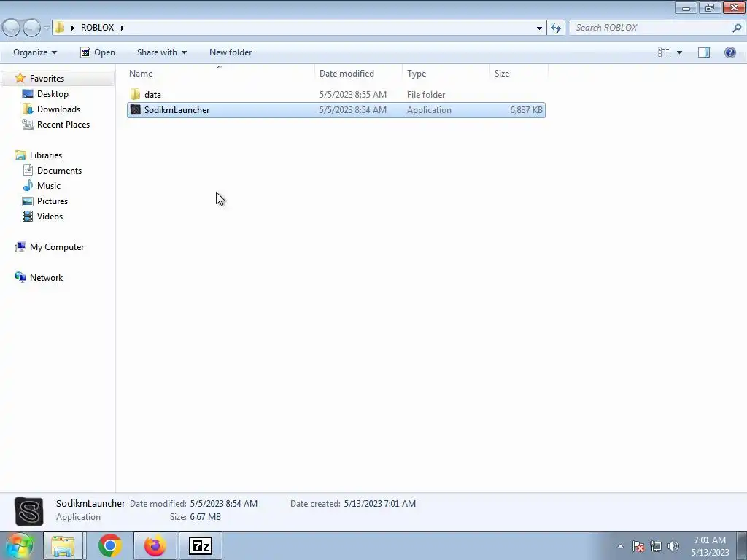Select Network in the navigation pane
This screenshot has height=560, width=747.
(46, 277)
